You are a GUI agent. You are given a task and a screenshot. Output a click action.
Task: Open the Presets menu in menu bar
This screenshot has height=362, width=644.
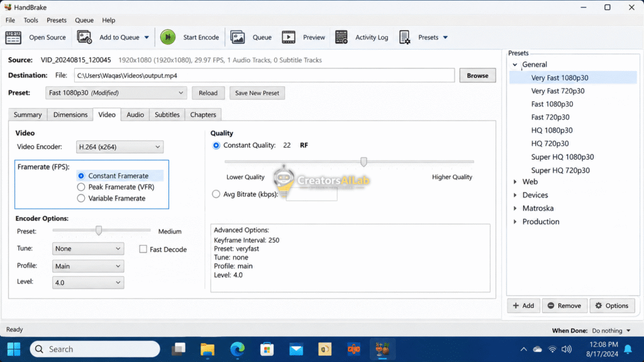pyautogui.click(x=56, y=20)
